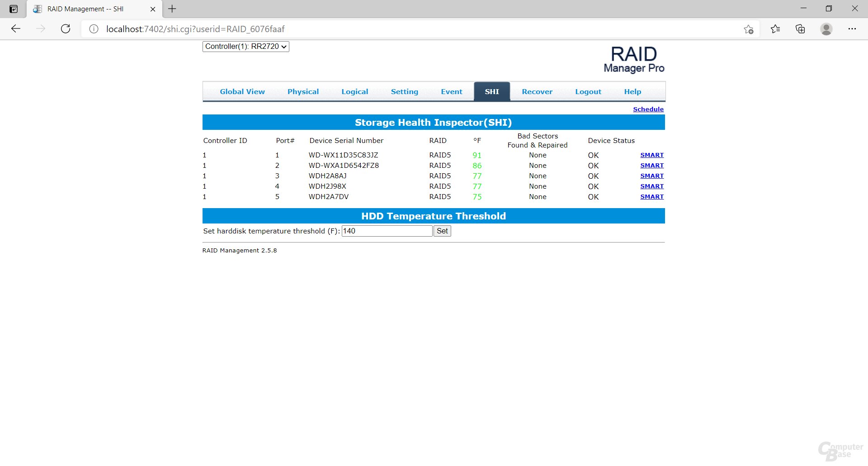
Task: Click the temperature threshold input field
Action: coord(387,231)
